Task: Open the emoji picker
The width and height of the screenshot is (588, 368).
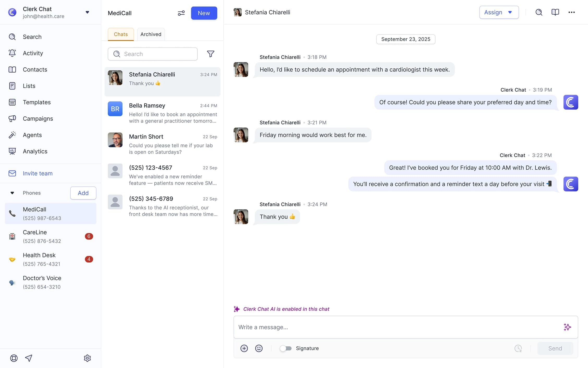Action: point(259,348)
